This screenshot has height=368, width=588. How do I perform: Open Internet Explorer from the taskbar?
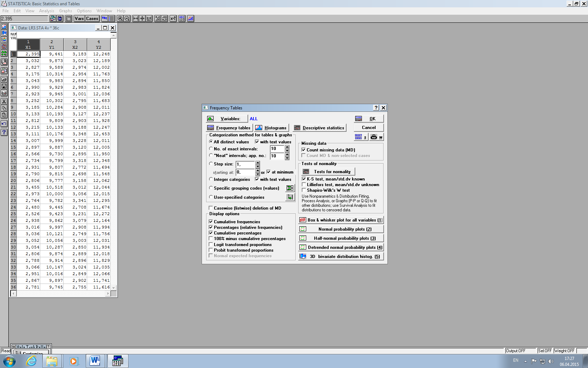pyautogui.click(x=31, y=361)
